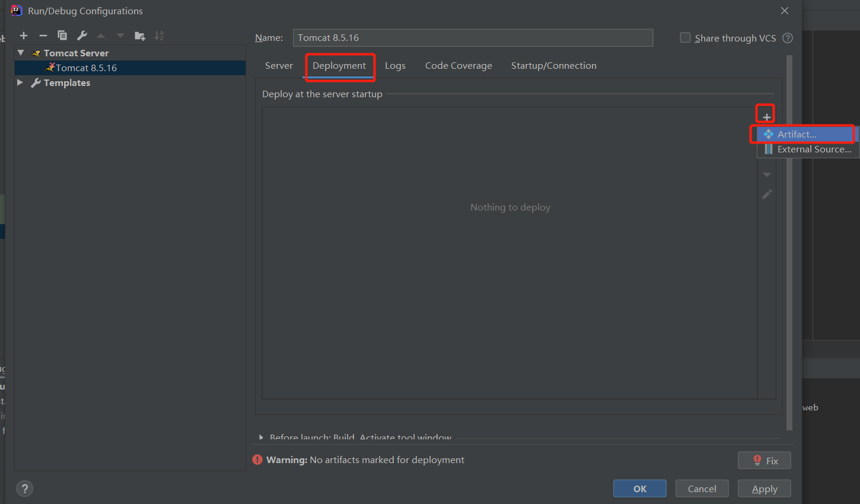Image resolution: width=860 pixels, height=504 pixels.
Task: Click the warning text about artifacts
Action: (x=365, y=460)
